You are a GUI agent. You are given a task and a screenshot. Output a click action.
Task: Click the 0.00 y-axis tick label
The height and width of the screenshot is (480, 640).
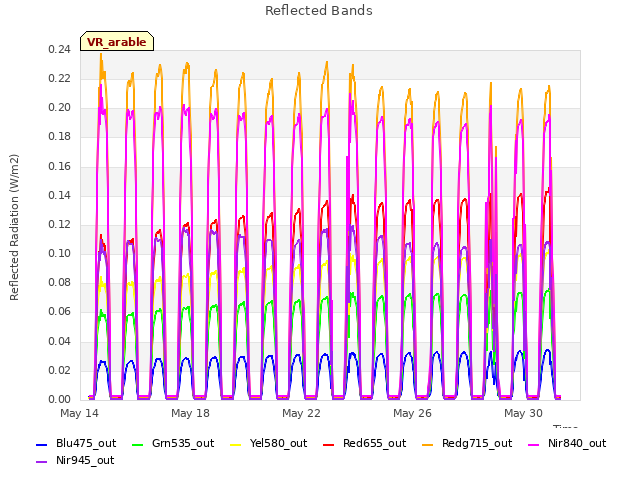[60, 400]
